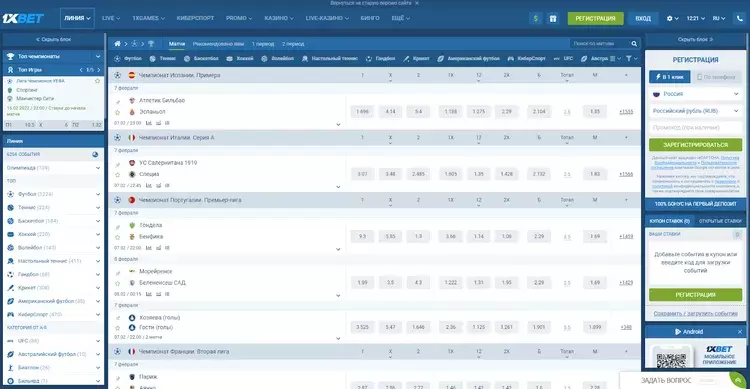
Task: Open the ЛИНИЯ menu
Action: tap(77, 18)
